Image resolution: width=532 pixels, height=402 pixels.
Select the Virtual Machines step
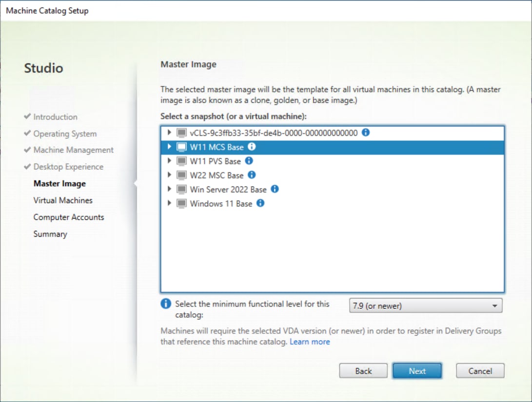click(63, 201)
